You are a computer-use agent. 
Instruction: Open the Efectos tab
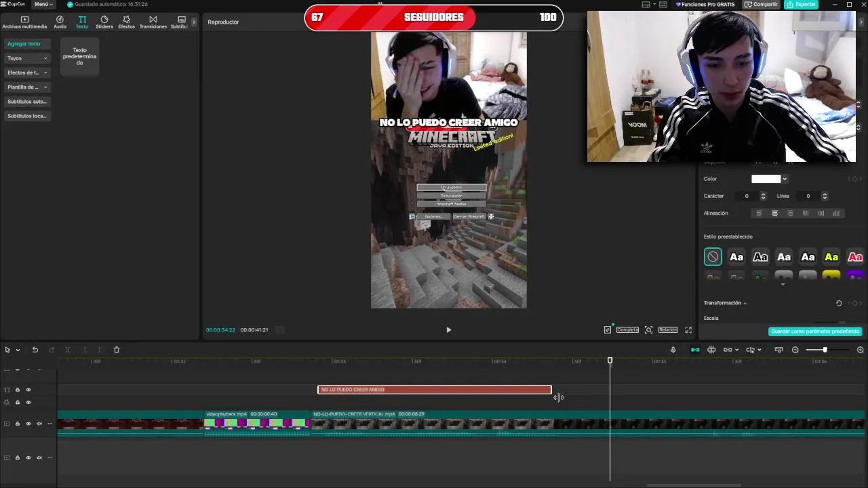[126, 22]
